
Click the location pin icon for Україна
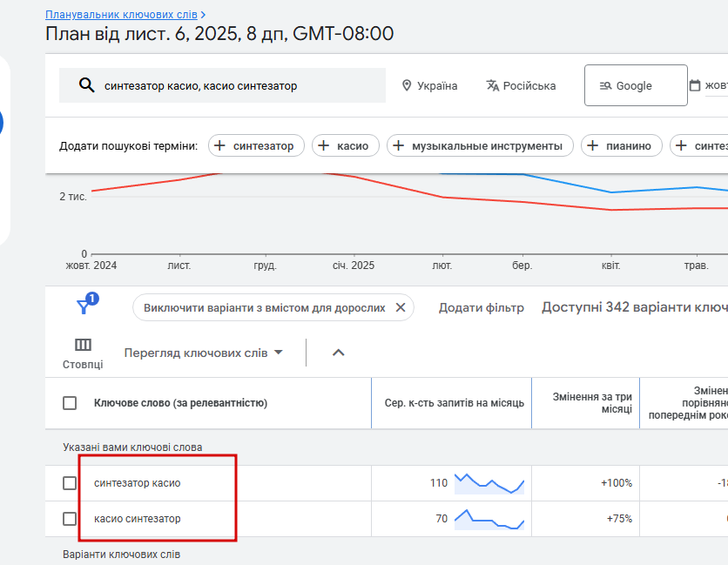coord(406,85)
